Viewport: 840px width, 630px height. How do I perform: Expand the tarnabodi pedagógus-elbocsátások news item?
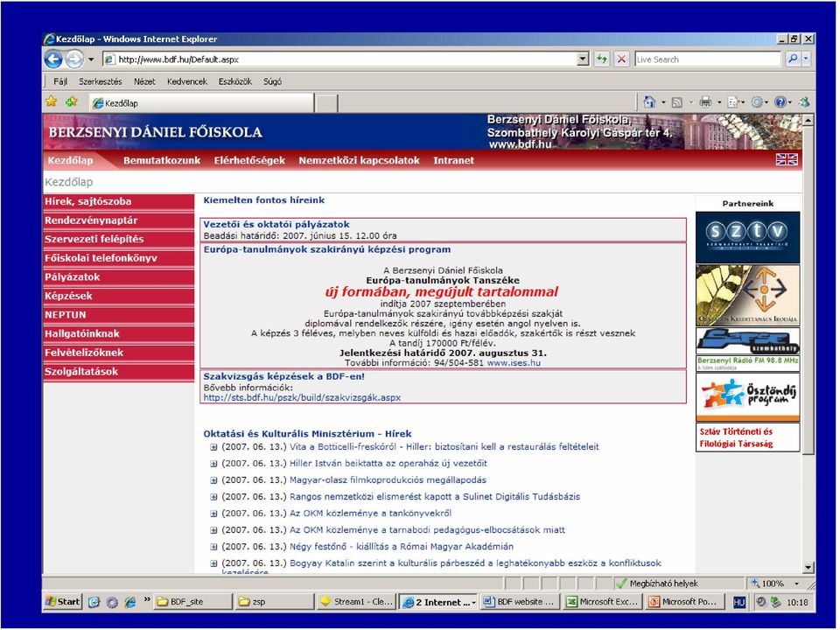click(x=213, y=530)
